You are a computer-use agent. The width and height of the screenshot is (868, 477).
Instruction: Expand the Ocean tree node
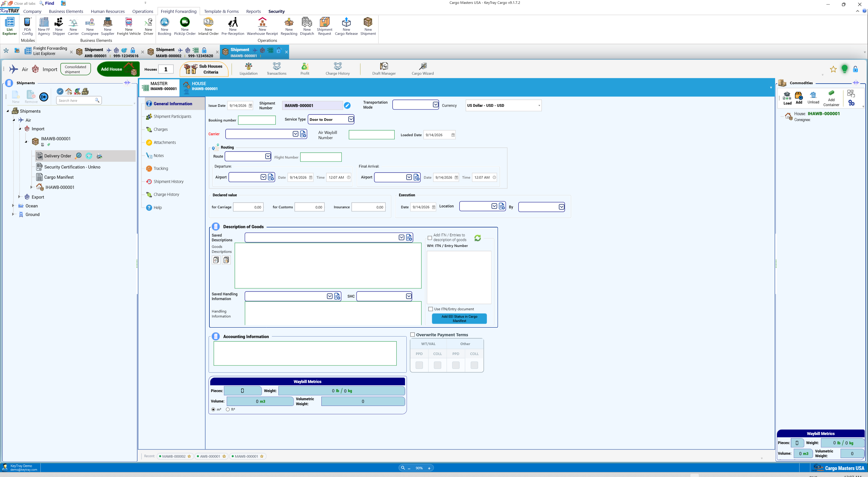13,206
